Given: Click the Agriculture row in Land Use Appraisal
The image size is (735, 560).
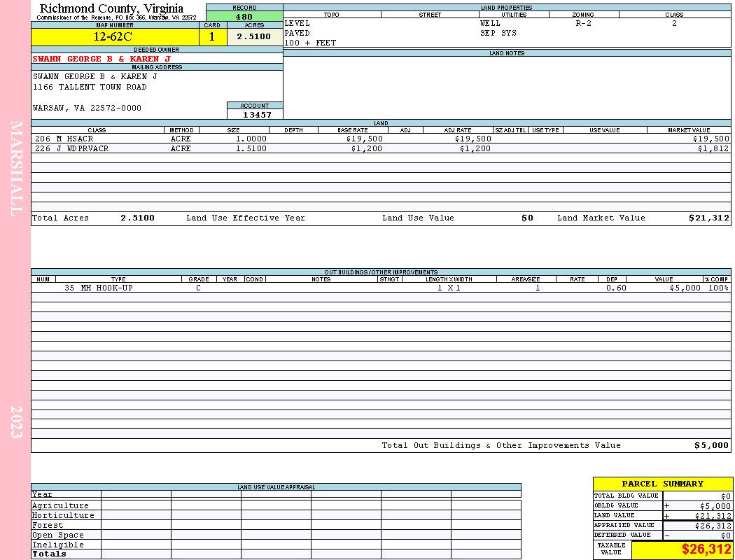Looking at the screenshot, I should [x=276, y=505].
